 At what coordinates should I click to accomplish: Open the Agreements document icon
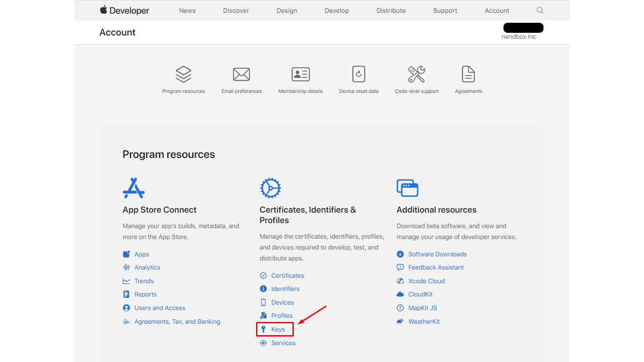tap(468, 74)
